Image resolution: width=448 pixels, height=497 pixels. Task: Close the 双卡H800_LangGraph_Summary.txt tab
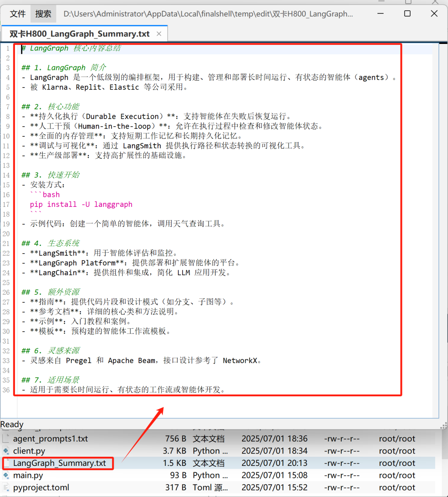point(159,34)
